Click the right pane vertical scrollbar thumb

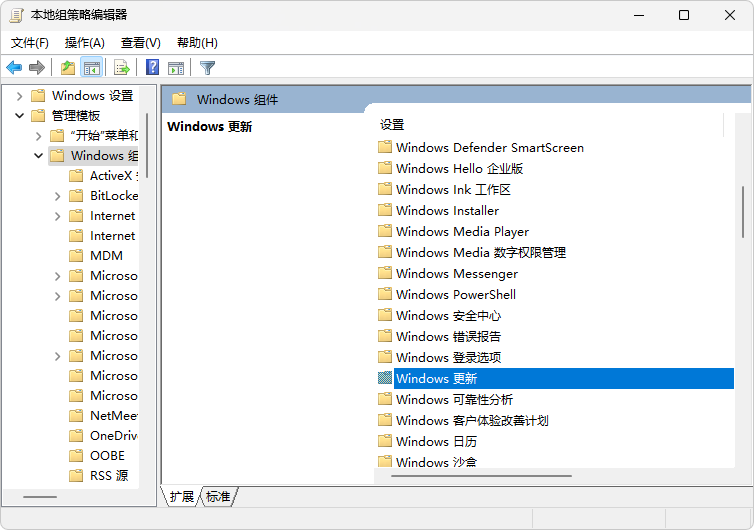743,212
